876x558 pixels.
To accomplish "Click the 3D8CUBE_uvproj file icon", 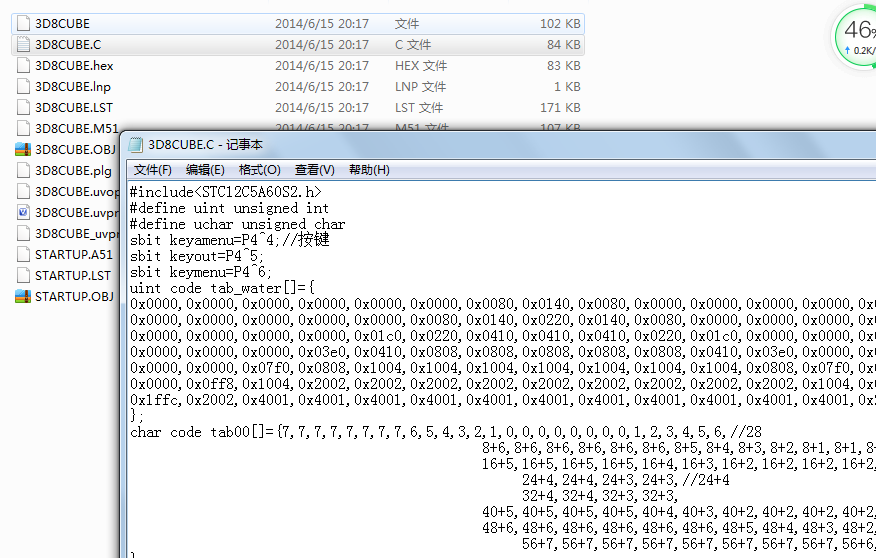I will click(23, 233).
